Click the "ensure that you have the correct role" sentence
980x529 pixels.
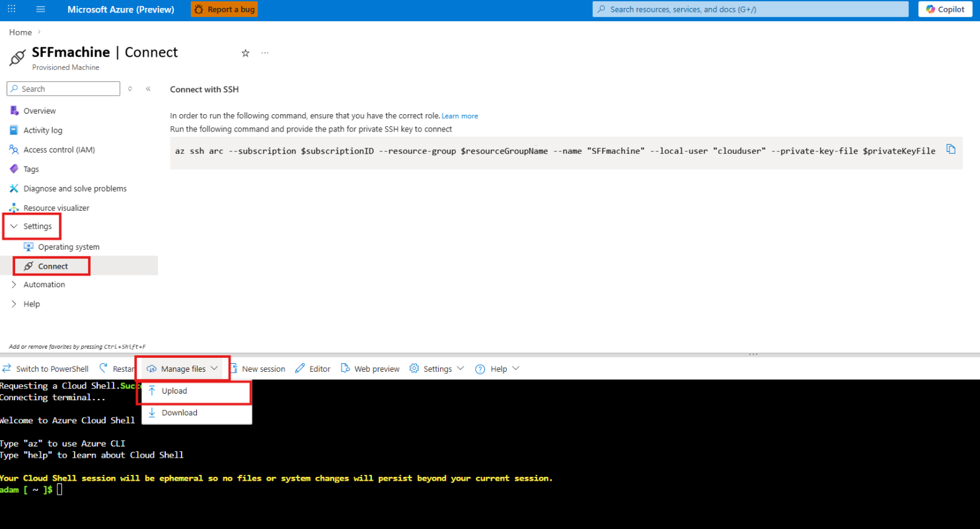tap(305, 116)
